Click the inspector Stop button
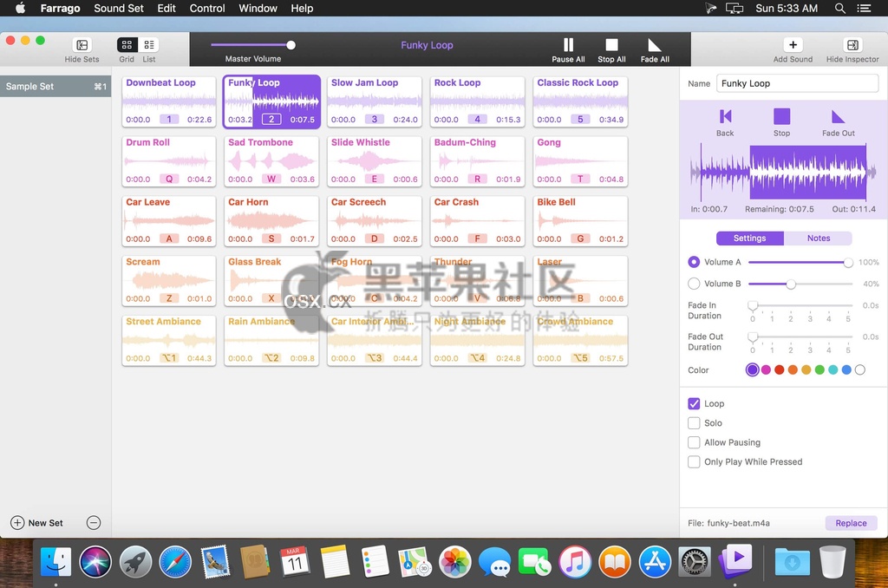Image resolution: width=888 pixels, height=588 pixels. click(781, 117)
